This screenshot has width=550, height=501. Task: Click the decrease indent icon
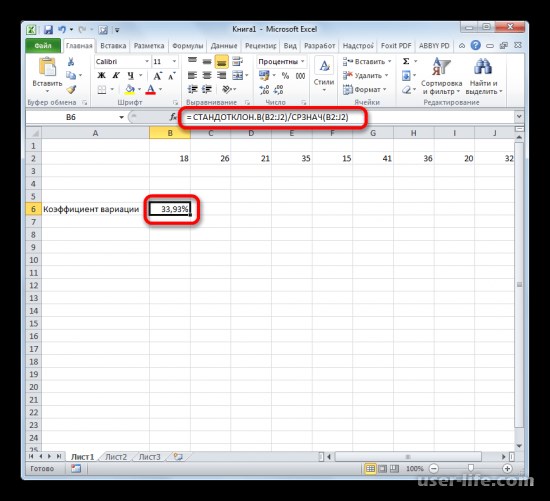coord(192,89)
